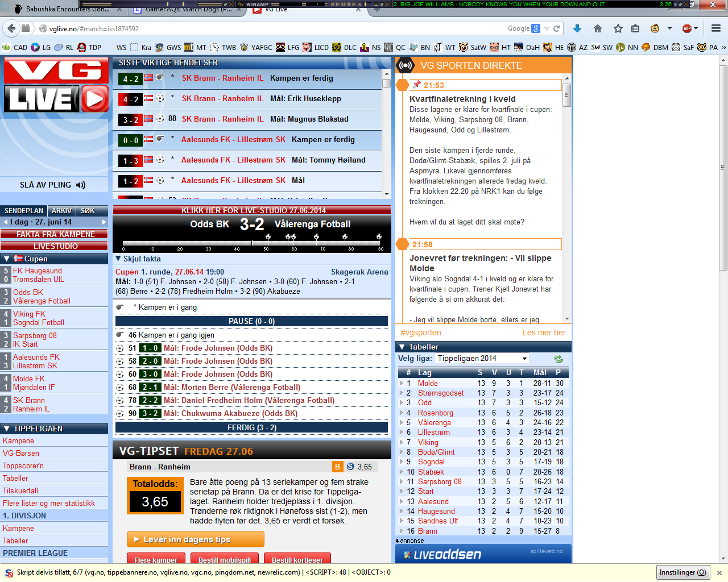Image resolution: width=728 pixels, height=582 pixels.
Task: Click the pin icon beside 21:53 entry
Action: click(417, 85)
